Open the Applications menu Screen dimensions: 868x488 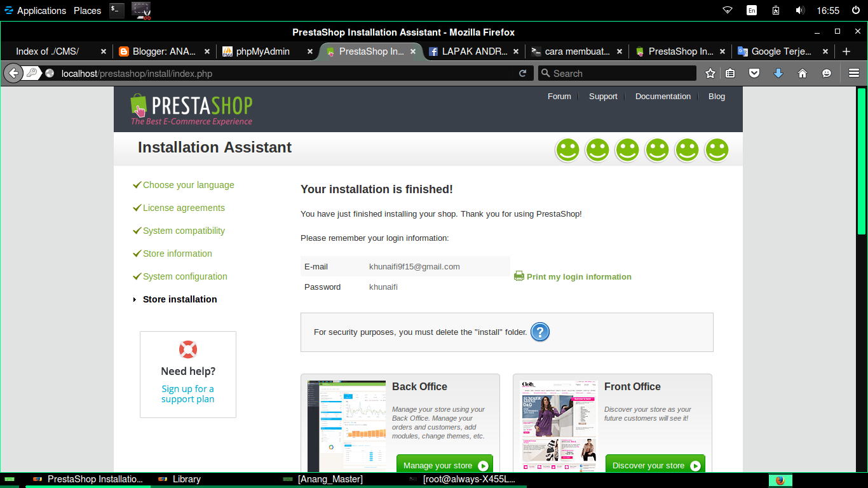[x=35, y=10]
